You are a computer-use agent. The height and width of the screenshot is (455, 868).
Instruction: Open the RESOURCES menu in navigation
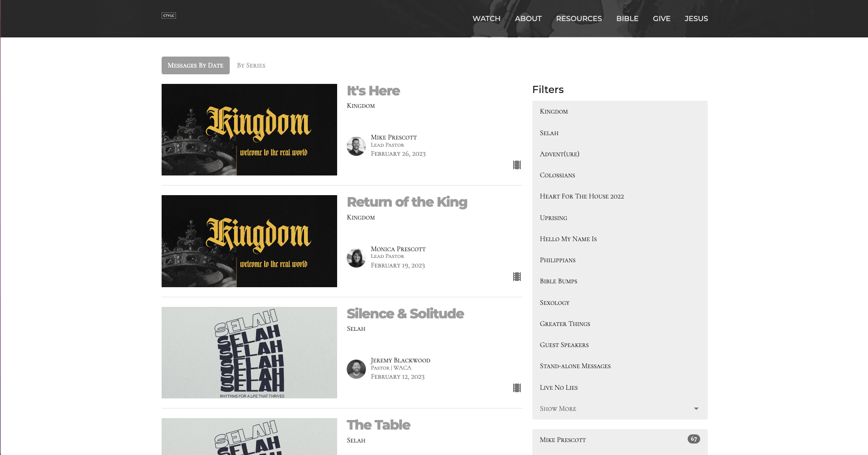(x=579, y=19)
